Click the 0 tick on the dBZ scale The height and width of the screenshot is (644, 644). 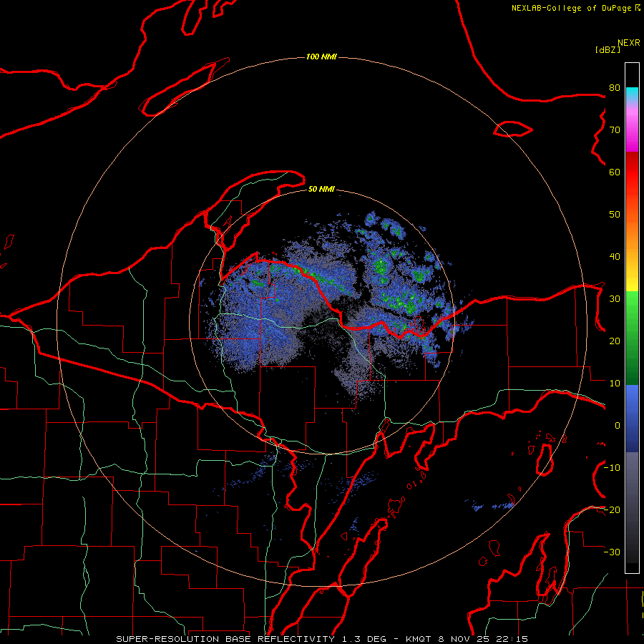click(618, 426)
